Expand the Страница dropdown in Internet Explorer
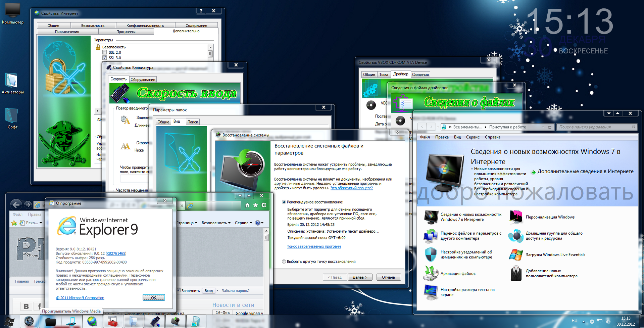The image size is (644, 328). point(187,223)
